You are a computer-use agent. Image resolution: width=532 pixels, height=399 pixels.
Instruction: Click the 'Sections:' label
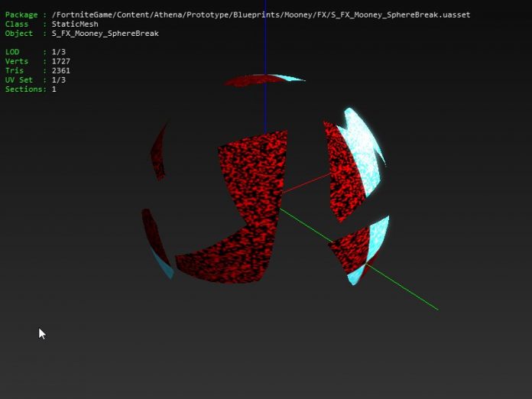coord(26,89)
